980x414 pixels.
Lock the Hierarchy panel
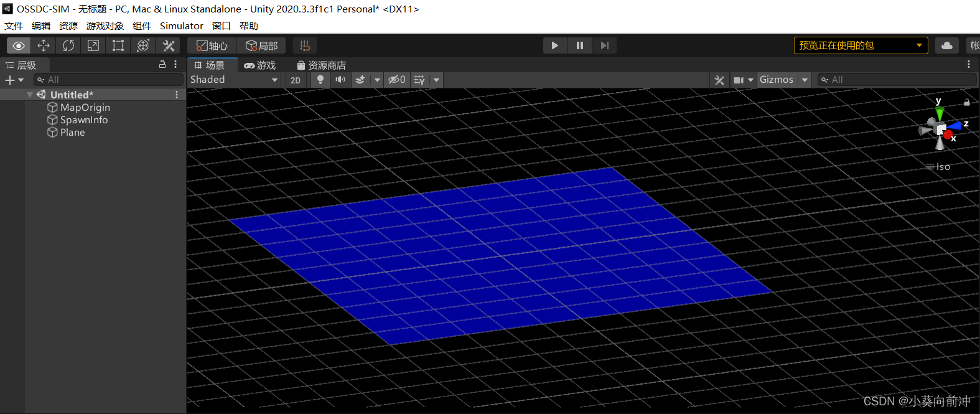pos(162,65)
